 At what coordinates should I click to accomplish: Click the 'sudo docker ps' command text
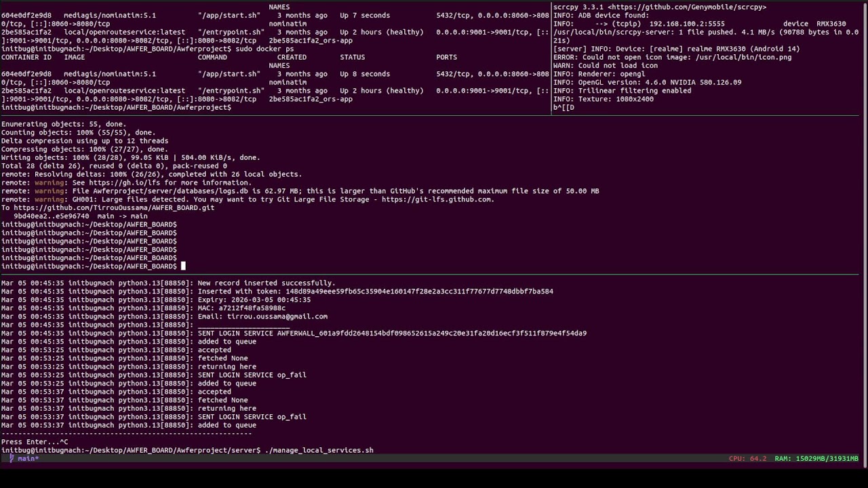click(264, 49)
